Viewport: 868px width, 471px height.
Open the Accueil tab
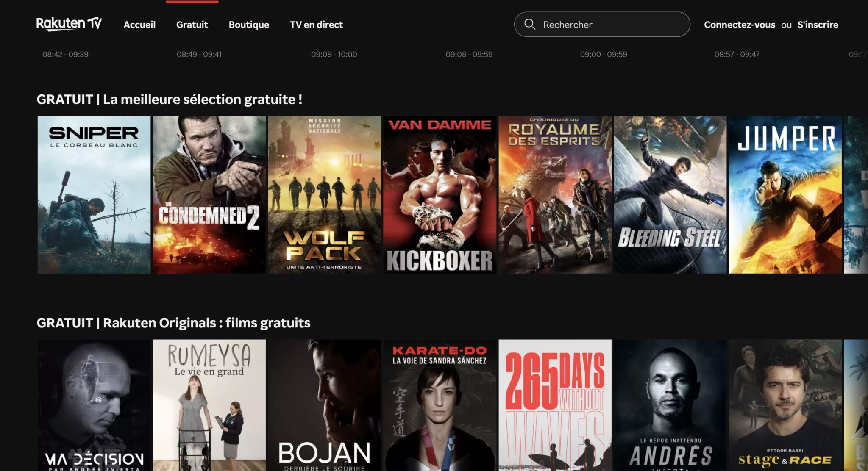click(139, 25)
